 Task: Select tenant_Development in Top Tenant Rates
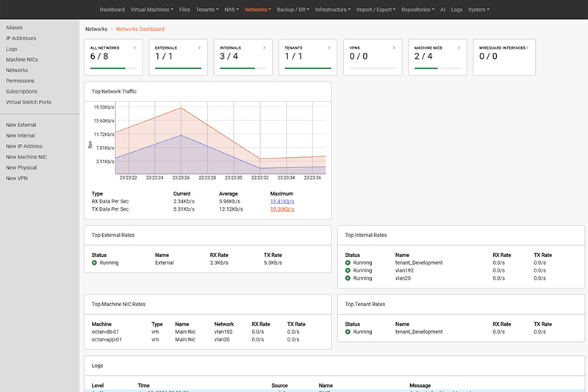click(419, 332)
